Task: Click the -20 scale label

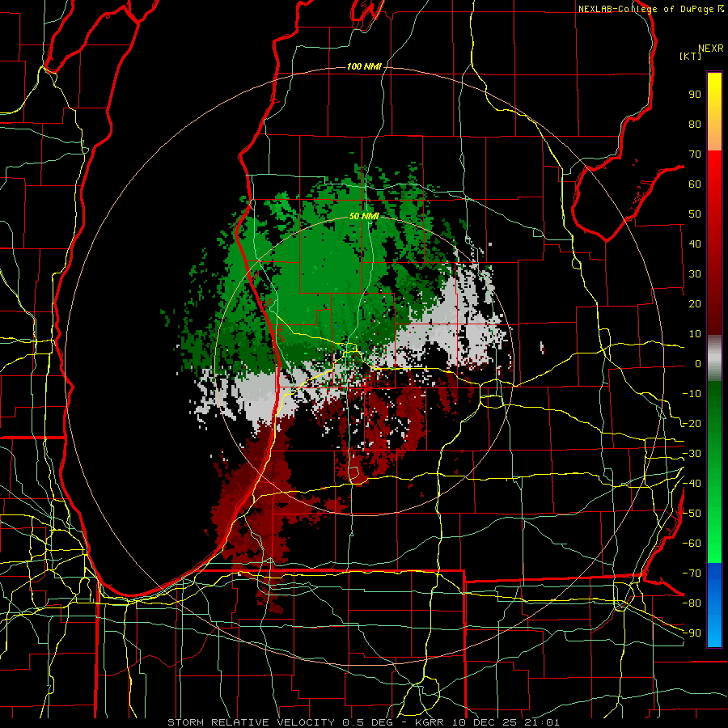Action: [x=692, y=423]
